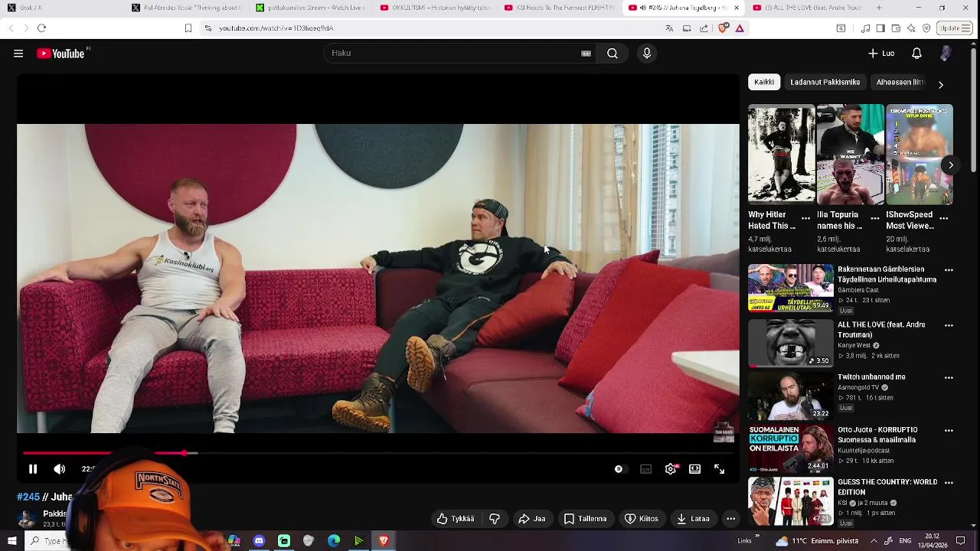Viewport: 980px width, 551px height.
Task: Click the Tykkää like button
Action: click(x=456, y=519)
